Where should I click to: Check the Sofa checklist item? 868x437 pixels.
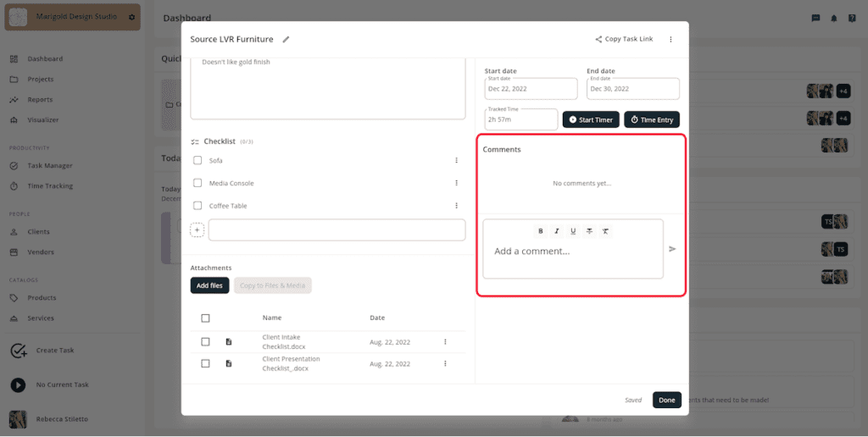[198, 160]
